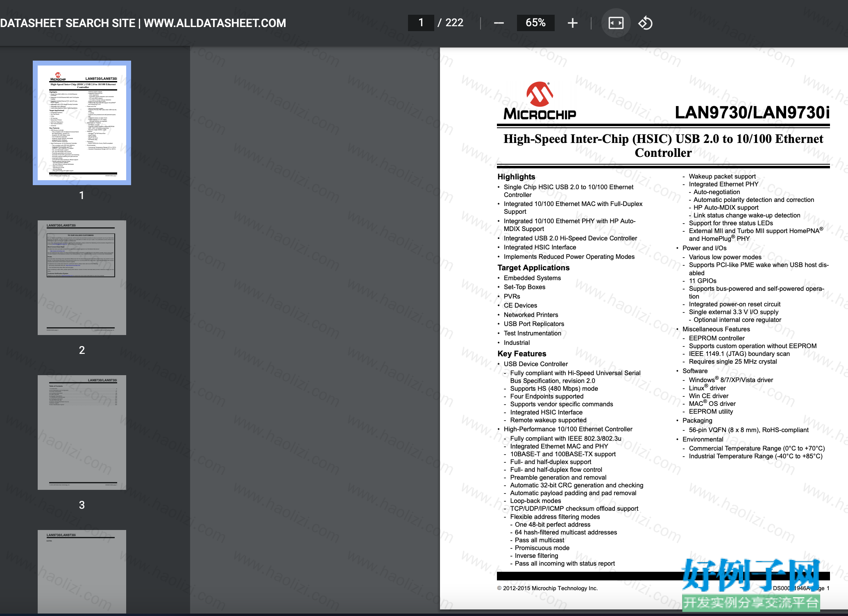Click 'Auto-negotiation' text
This screenshot has height=616, width=848.
pyautogui.click(x=716, y=192)
